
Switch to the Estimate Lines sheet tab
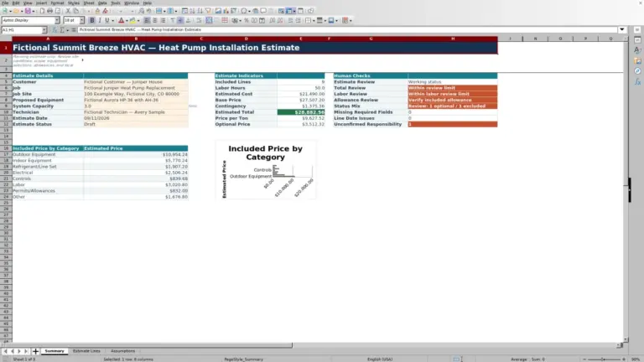pyautogui.click(x=86, y=351)
